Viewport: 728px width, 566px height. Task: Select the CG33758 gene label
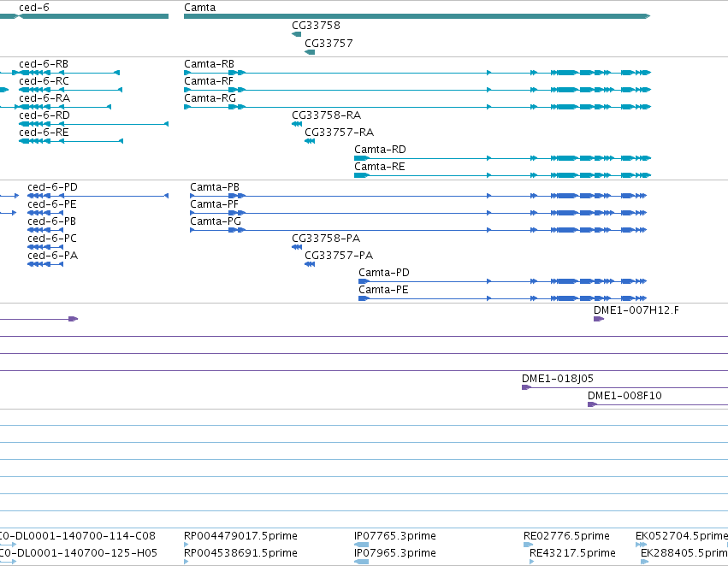coord(316,26)
